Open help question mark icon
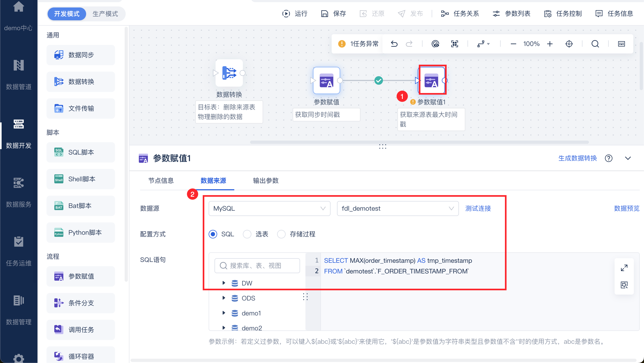644x363 pixels. (609, 158)
